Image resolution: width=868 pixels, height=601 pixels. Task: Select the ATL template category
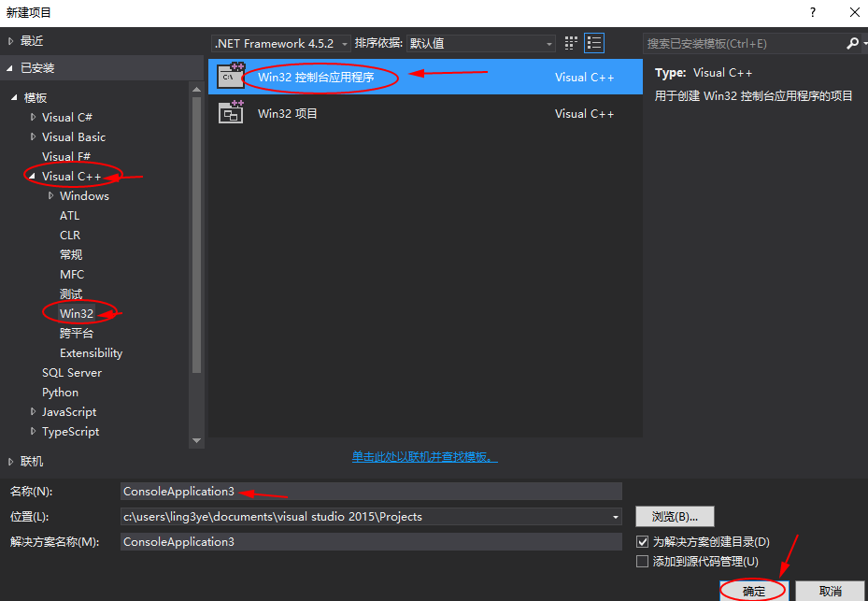[70, 216]
